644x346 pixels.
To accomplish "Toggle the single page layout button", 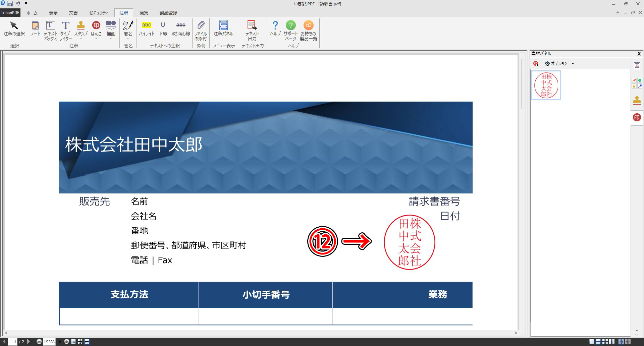I will click(592, 342).
